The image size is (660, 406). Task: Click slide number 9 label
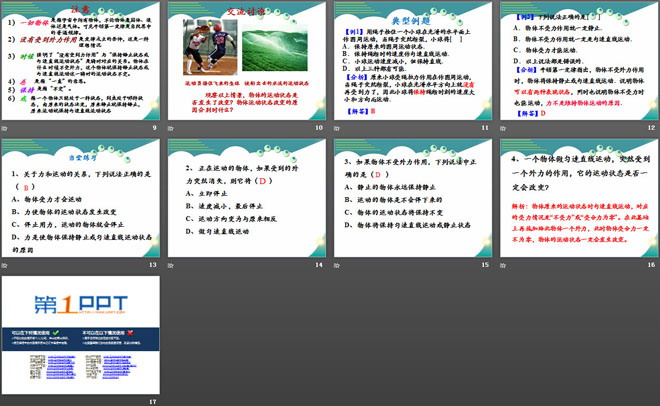click(x=154, y=127)
